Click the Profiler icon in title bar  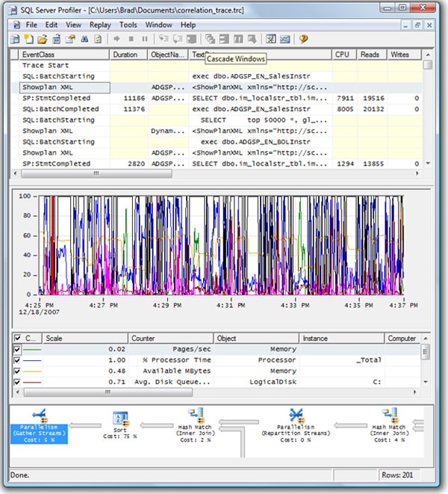13,10
